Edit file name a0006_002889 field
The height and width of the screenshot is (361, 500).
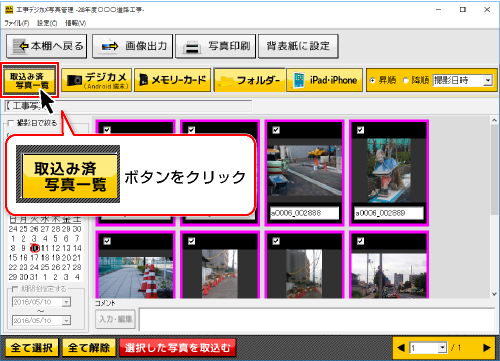tap(389, 213)
